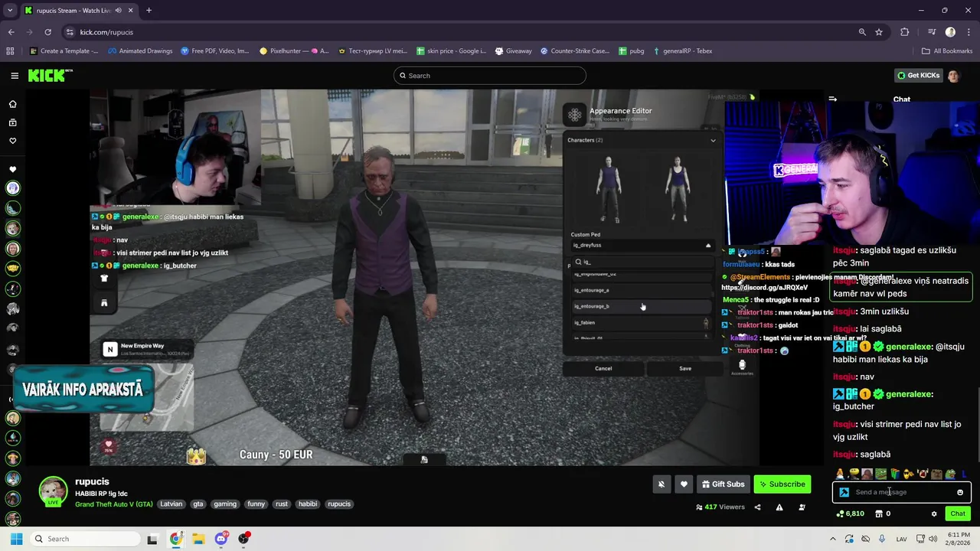
Task: Open Chrome media controls icon
Action: tap(932, 32)
